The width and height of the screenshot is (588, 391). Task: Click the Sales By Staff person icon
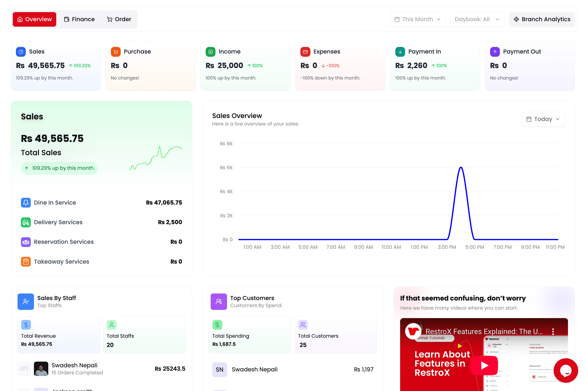(26, 301)
